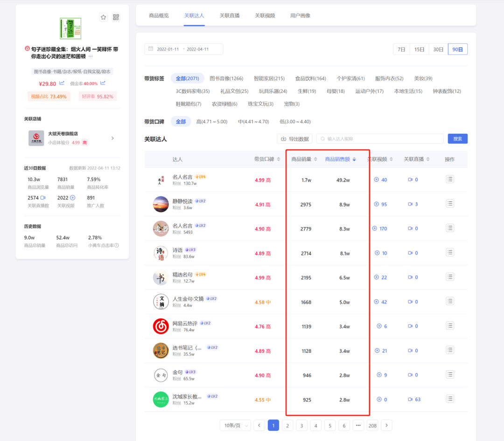Expand the 大赋天卷旗舰店 shop arrow
Screen dimensions: 504x441
click(112, 138)
